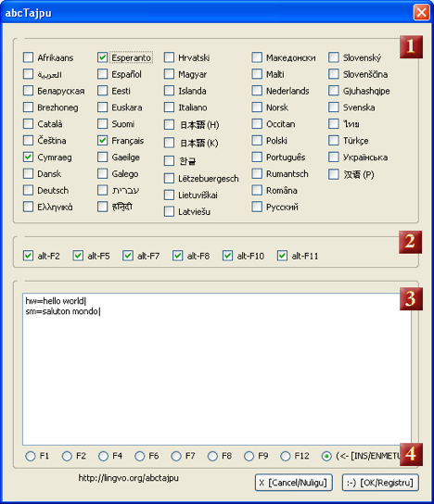Confirm with the OK/Registru button
434x504 pixels.
[380, 483]
